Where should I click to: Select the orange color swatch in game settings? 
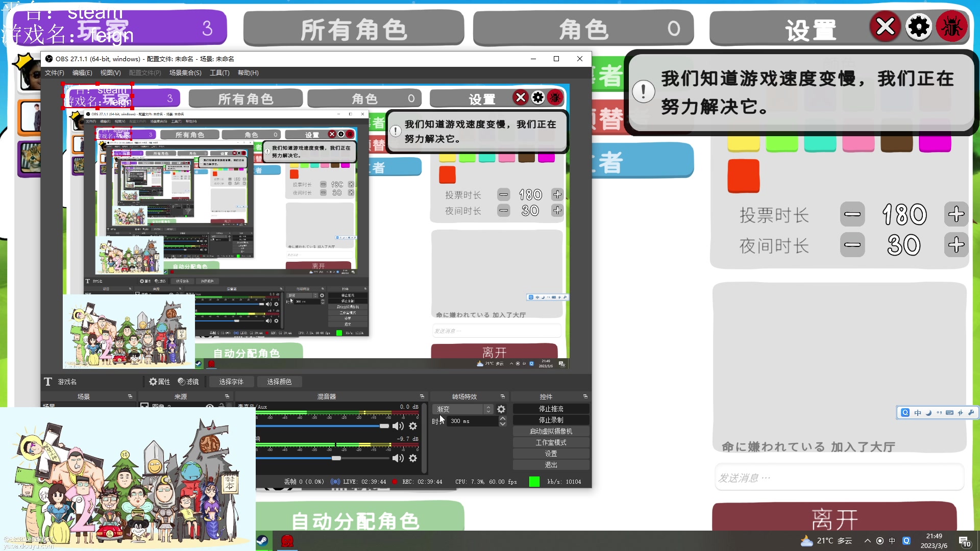(x=743, y=176)
